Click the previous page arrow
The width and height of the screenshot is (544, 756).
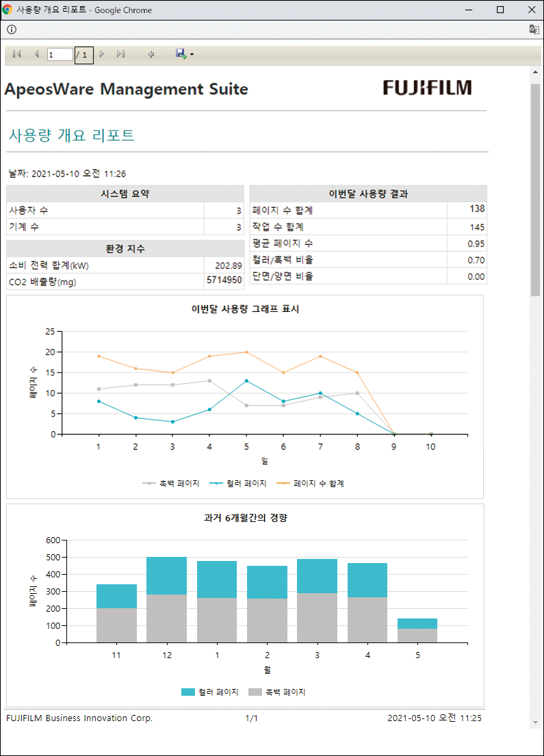pyautogui.click(x=36, y=54)
